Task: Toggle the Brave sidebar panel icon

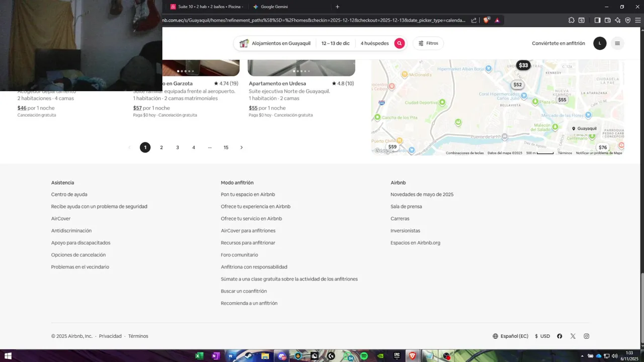Action: 597,20
